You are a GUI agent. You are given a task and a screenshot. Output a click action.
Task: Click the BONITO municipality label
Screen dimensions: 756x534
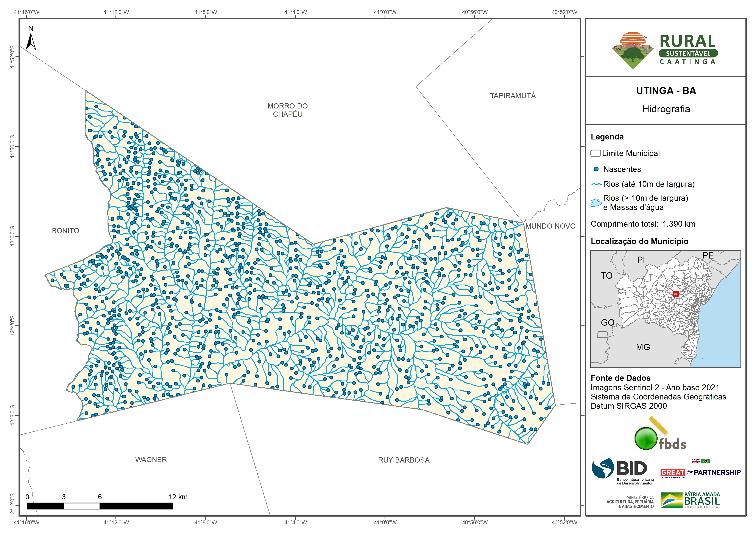coord(65,231)
